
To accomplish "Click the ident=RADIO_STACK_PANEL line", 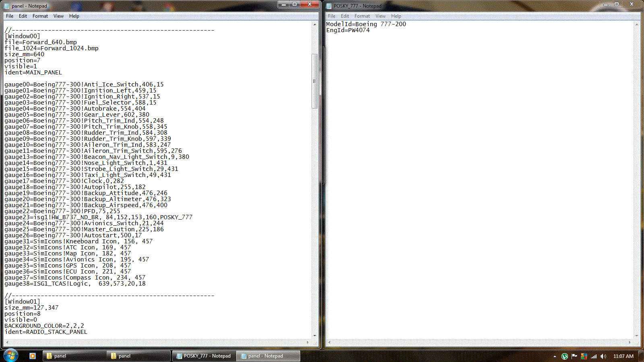I will 46,332.
